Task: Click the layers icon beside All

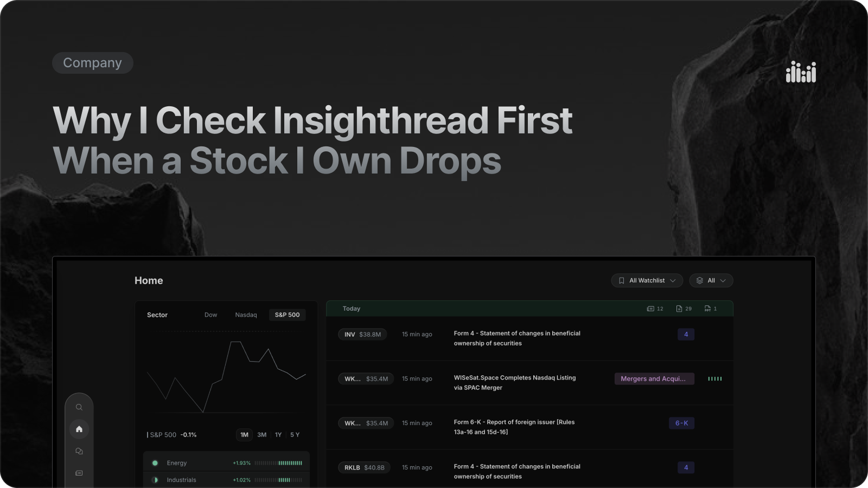Action: pyautogui.click(x=700, y=280)
